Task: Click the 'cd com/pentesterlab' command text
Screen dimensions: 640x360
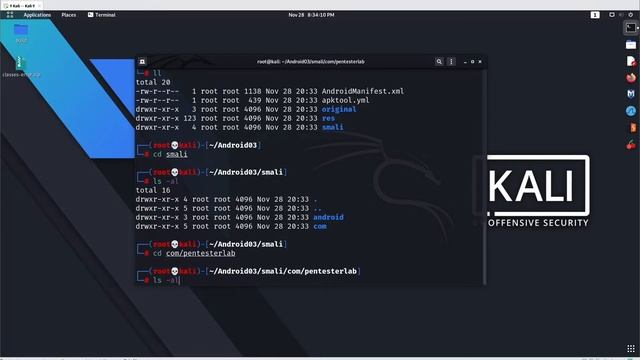Action: pyautogui.click(x=194, y=253)
